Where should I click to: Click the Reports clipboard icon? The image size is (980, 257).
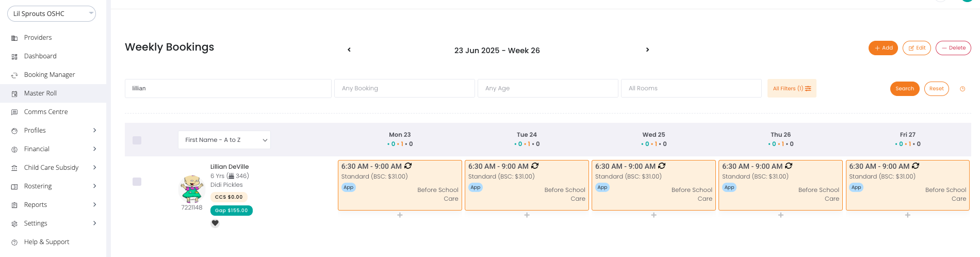point(14,205)
